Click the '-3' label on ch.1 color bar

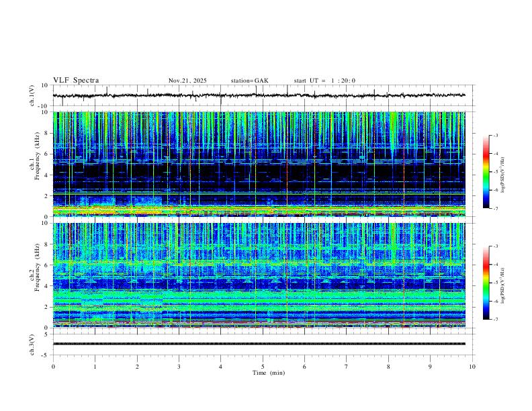tap(496, 135)
